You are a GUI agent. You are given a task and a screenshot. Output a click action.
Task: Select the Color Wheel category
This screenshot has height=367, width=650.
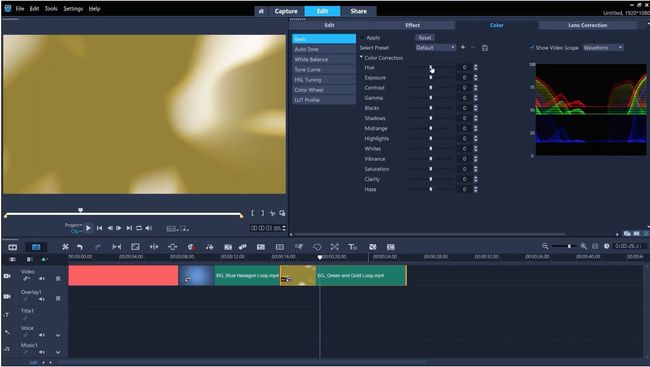[324, 90]
